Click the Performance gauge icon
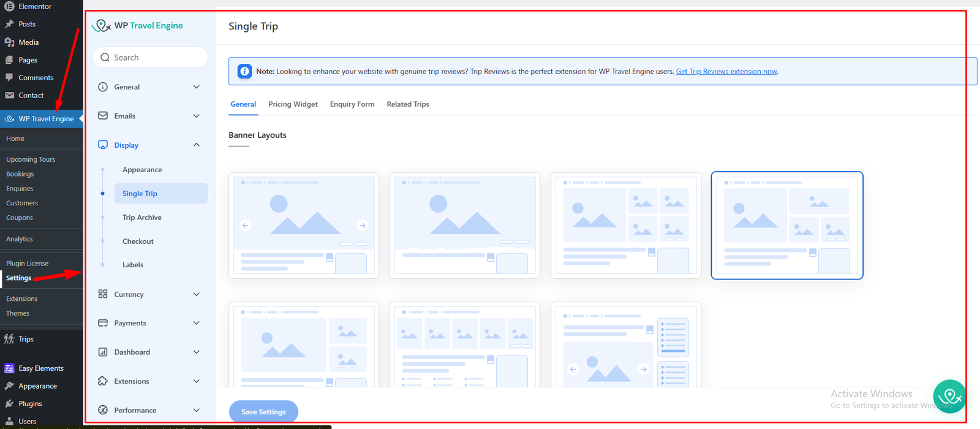Screen dimensions: 980x429 click(103, 410)
